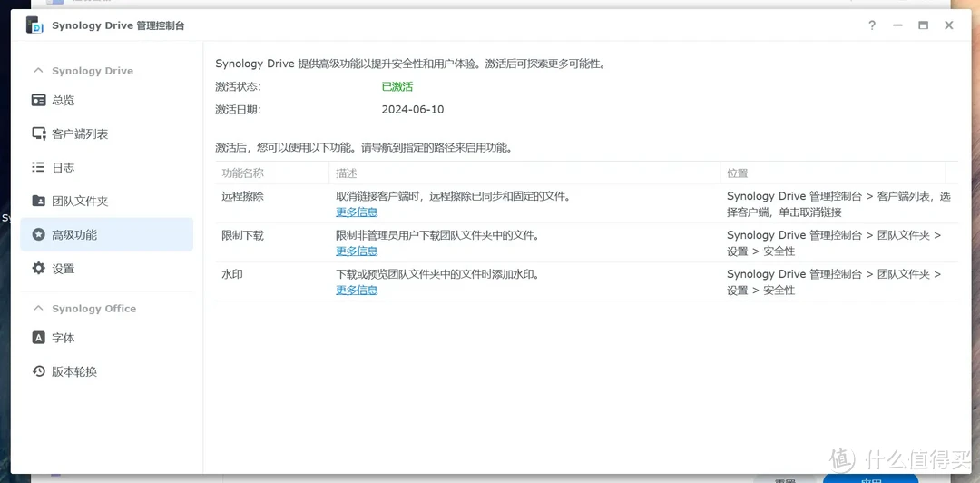
Task: Click the 已激活 status text
Action: [x=397, y=87]
